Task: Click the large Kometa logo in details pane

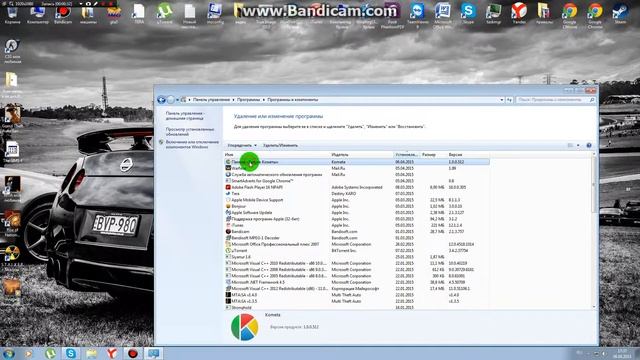Action: (244, 327)
